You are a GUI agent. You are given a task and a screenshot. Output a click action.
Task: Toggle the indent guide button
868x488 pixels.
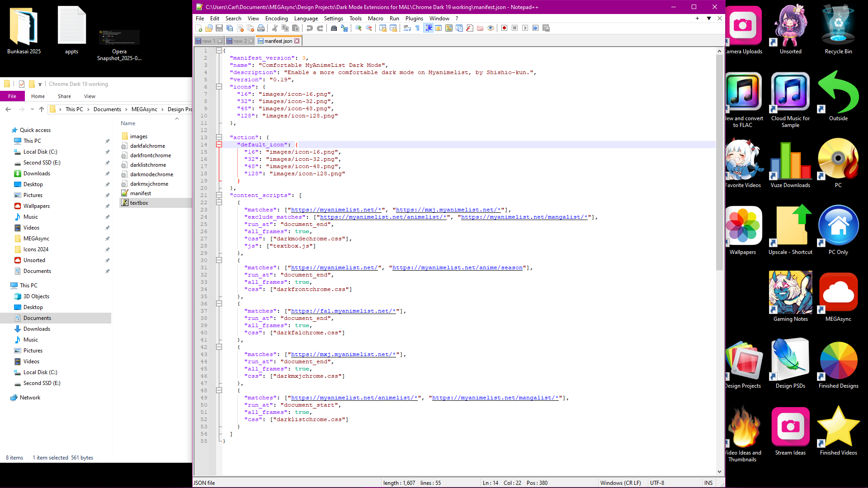coord(429,28)
